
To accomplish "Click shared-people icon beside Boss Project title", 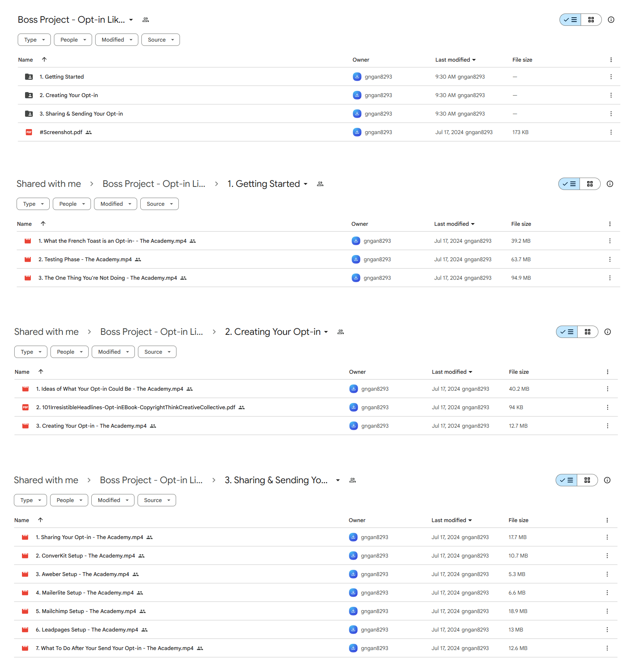I will click(x=146, y=20).
